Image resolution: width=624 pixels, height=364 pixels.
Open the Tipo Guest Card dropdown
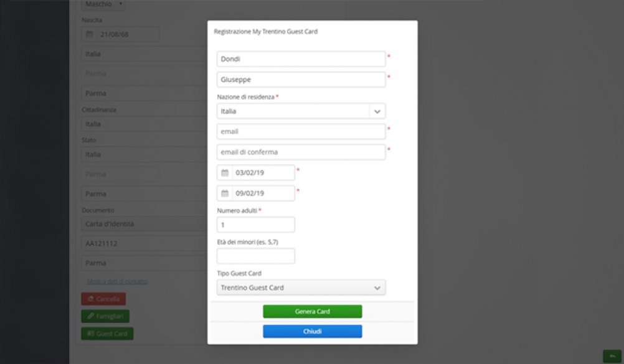coord(377,287)
